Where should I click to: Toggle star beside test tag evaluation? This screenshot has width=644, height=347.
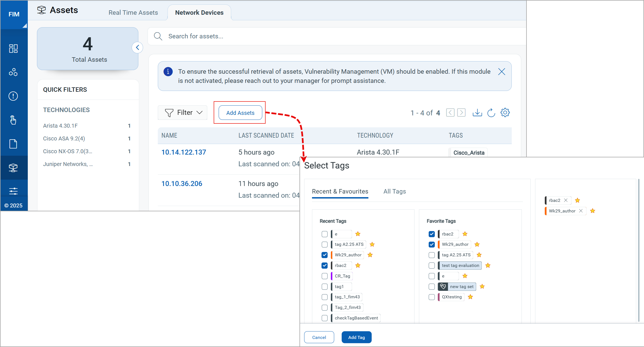pos(488,266)
